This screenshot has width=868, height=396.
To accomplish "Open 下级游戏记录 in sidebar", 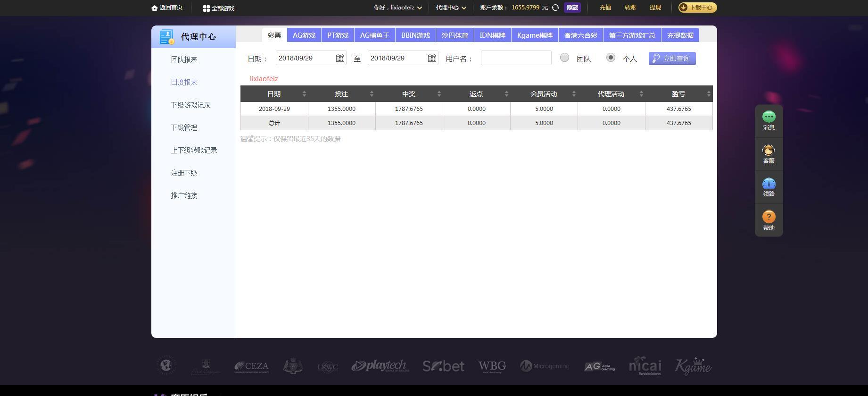I will [191, 105].
